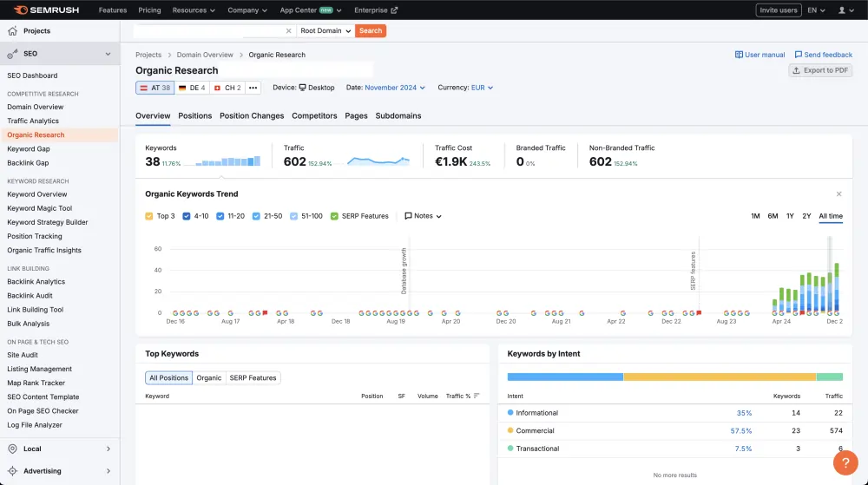The width and height of the screenshot is (868, 485).
Task: Uncheck the Top 3 checkbox
Action: pos(149,216)
